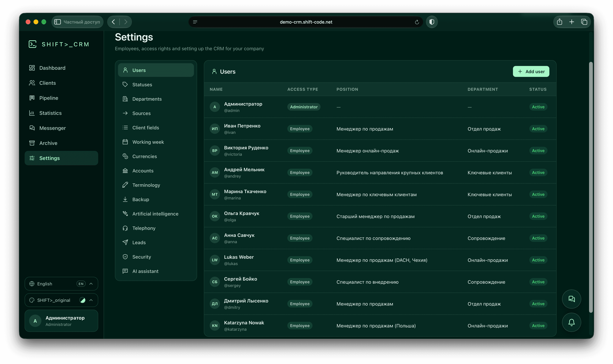Click the Add user button
613x364 pixels.
point(531,71)
